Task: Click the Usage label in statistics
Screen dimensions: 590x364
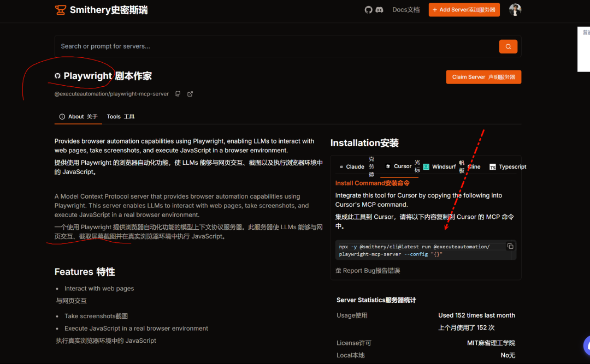Action: [352, 315]
